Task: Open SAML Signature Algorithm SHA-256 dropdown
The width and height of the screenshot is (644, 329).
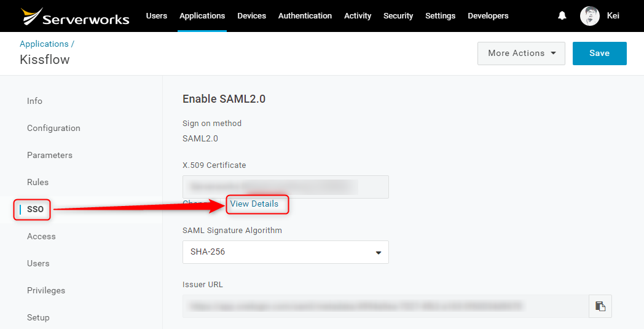Action: pyautogui.click(x=286, y=252)
